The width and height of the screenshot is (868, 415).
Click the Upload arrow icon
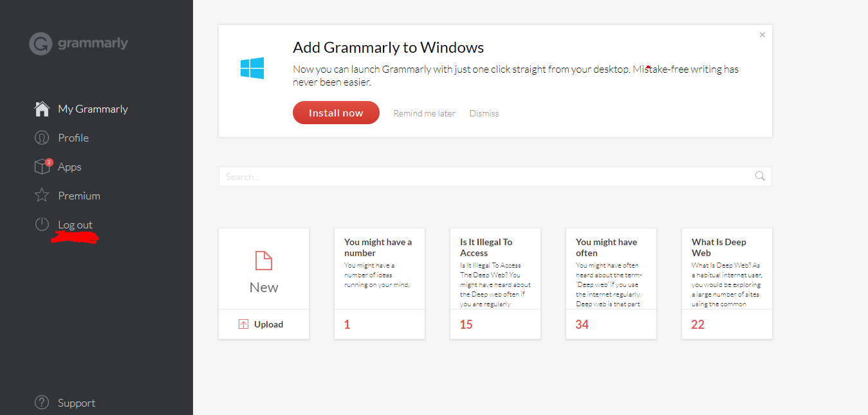point(243,324)
